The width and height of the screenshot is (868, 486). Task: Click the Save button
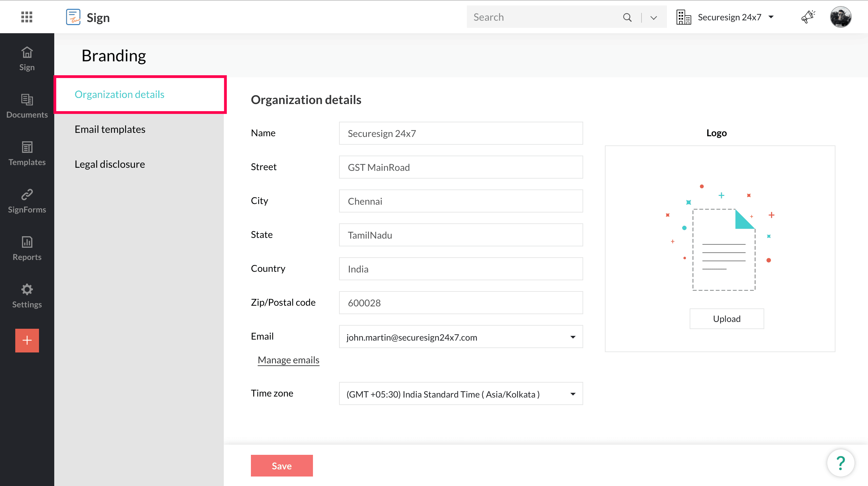(x=281, y=466)
